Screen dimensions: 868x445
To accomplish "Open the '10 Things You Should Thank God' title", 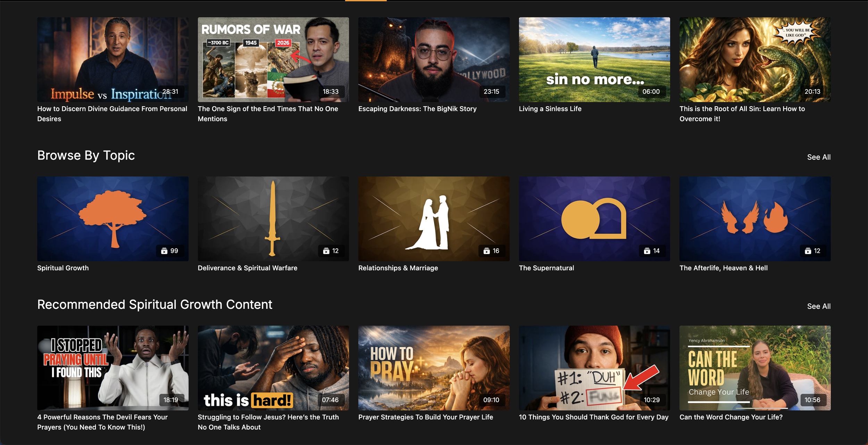I will coord(593,417).
